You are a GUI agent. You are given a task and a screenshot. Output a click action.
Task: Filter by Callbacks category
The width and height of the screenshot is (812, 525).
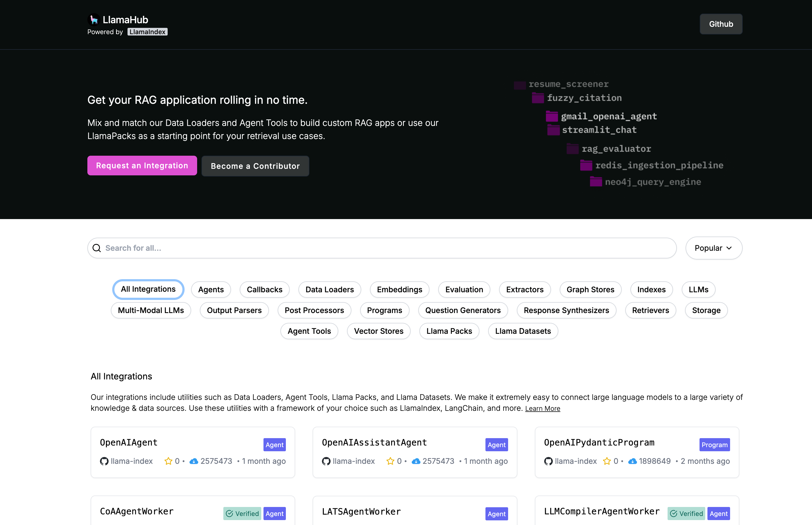coord(264,290)
